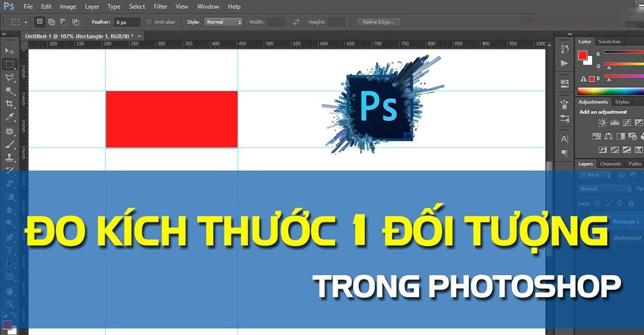Screen dimensions: 644x335
Task: Select the Move tool
Action: [10, 51]
